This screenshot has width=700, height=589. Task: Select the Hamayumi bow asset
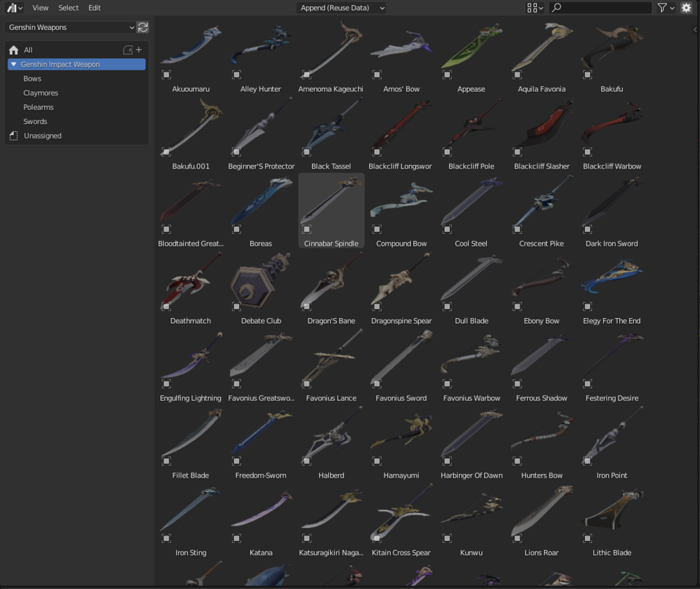point(401,443)
